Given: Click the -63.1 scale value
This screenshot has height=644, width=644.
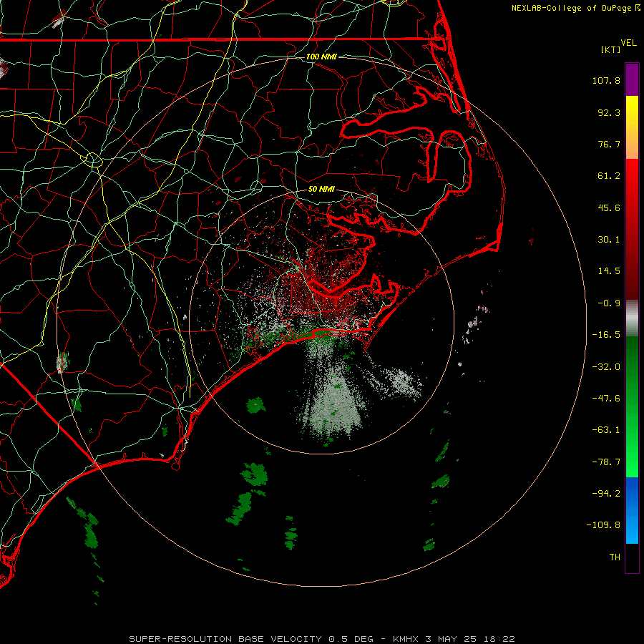Looking at the screenshot, I should coord(606,430).
